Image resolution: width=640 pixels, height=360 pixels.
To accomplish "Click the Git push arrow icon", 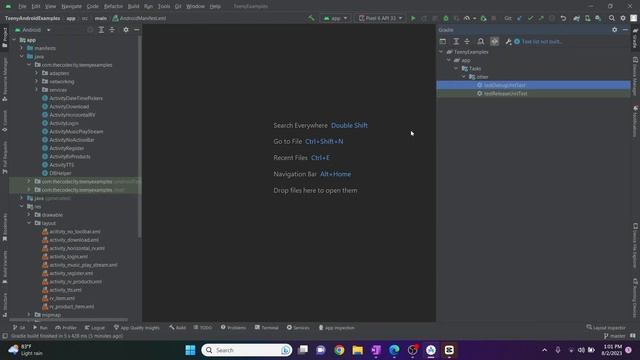I will click(541, 18).
